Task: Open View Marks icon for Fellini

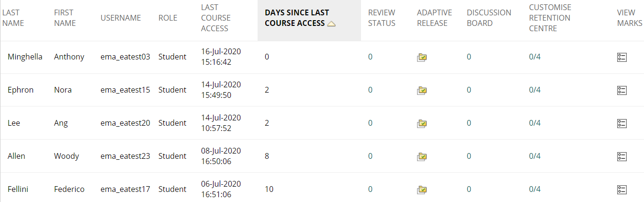Action: 622,190
